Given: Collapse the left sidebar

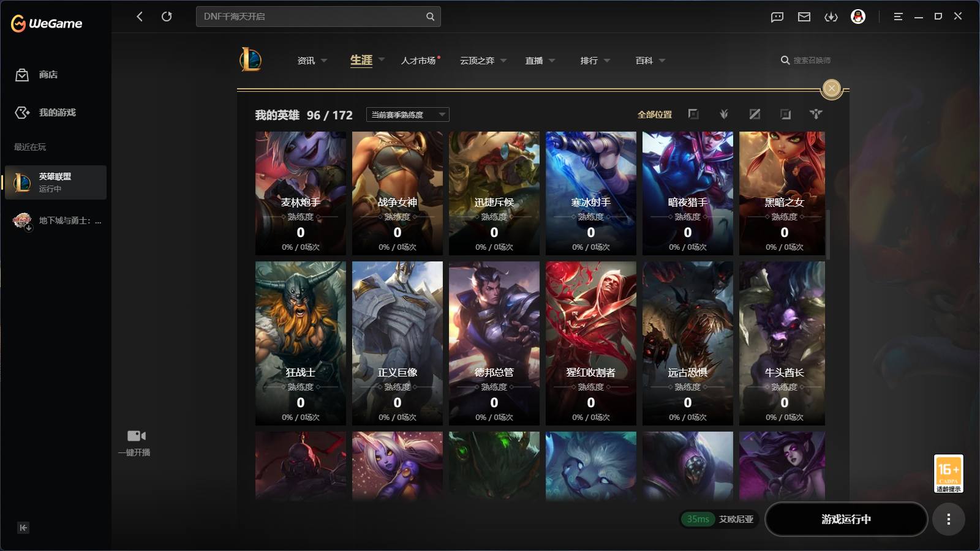Looking at the screenshot, I should pyautogui.click(x=23, y=528).
